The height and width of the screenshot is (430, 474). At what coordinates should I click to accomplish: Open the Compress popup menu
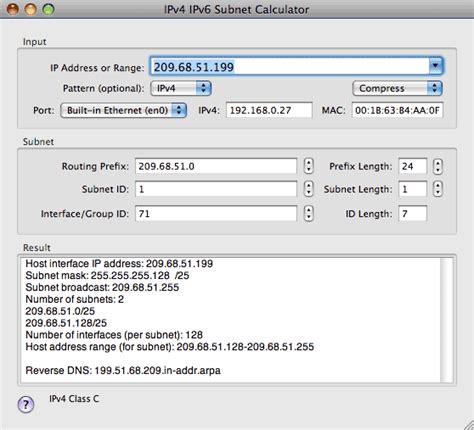click(x=397, y=88)
